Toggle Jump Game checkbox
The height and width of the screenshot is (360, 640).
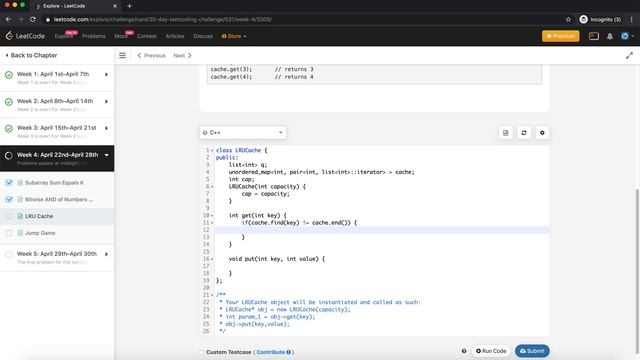(9, 233)
